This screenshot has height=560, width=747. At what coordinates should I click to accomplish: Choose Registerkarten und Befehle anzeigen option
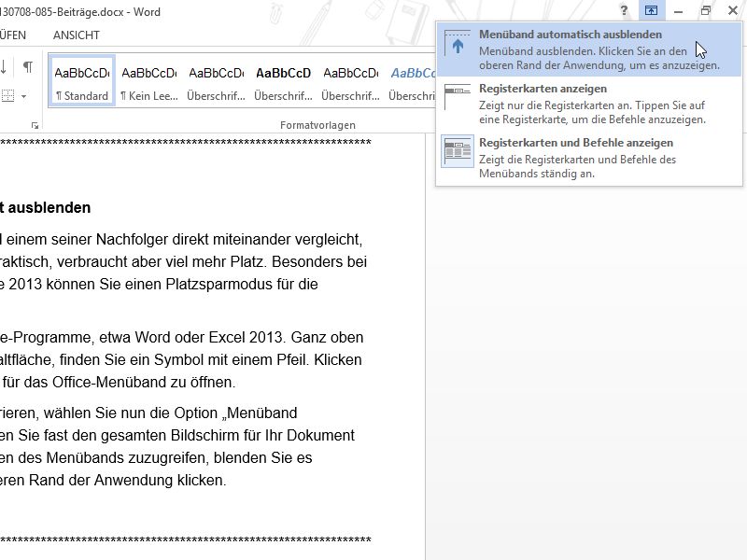(x=589, y=158)
